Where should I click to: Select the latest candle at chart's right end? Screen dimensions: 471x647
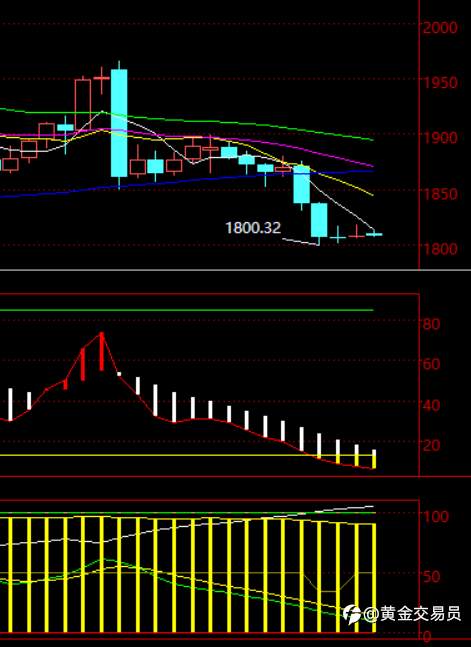pos(374,234)
